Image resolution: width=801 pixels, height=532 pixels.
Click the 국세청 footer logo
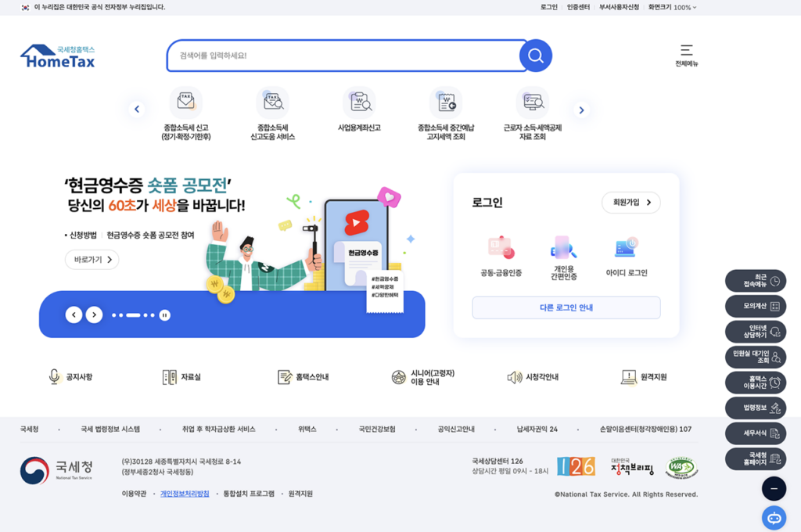pos(56,470)
